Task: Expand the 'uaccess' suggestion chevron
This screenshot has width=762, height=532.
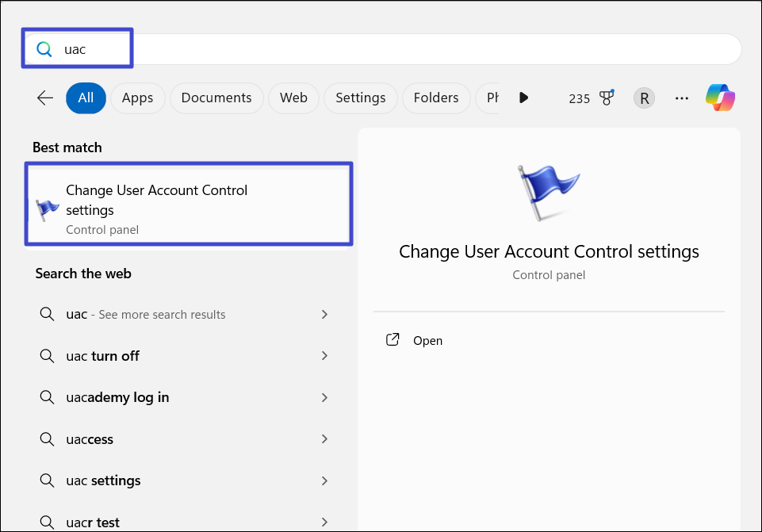Action: pos(324,439)
